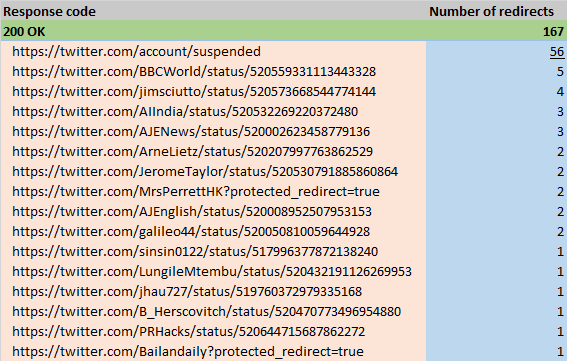Click redirect count 4 in jimsciutto row
Image resolution: width=567 pixels, height=361 pixels.
tap(560, 92)
